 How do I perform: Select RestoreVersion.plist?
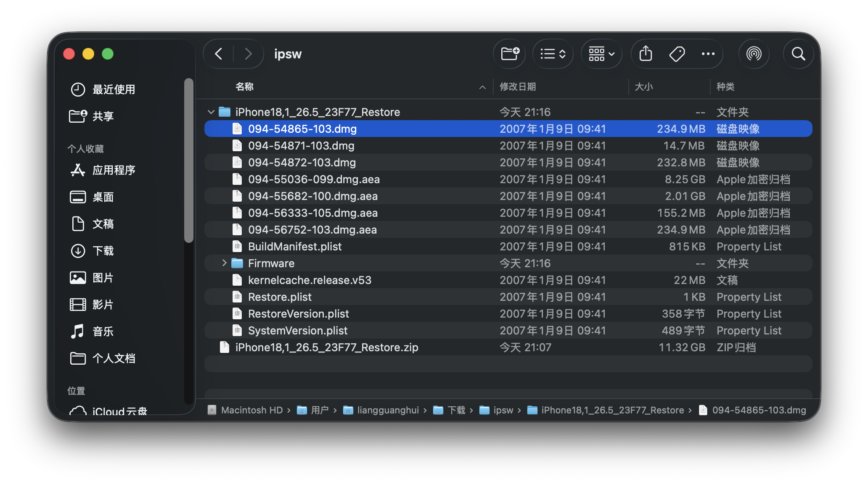tap(508, 314)
